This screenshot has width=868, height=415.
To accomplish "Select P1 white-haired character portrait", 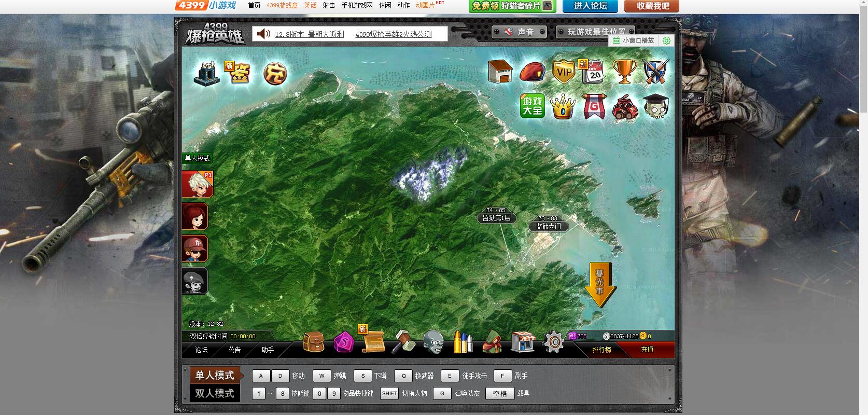I will [x=197, y=184].
